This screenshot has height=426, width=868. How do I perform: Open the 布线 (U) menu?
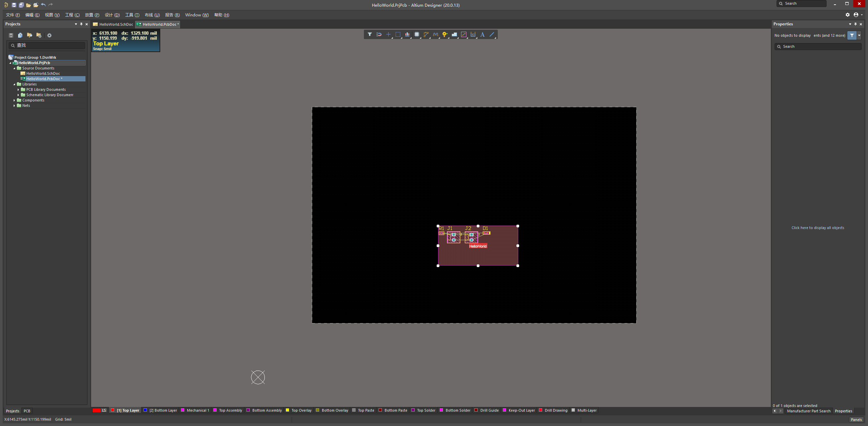coord(152,15)
